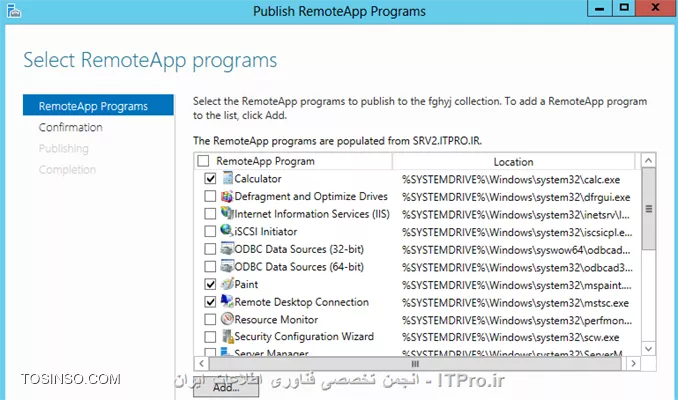
Task: Minimize the Publish RemoteApp Programs window
Action: (599, 8)
